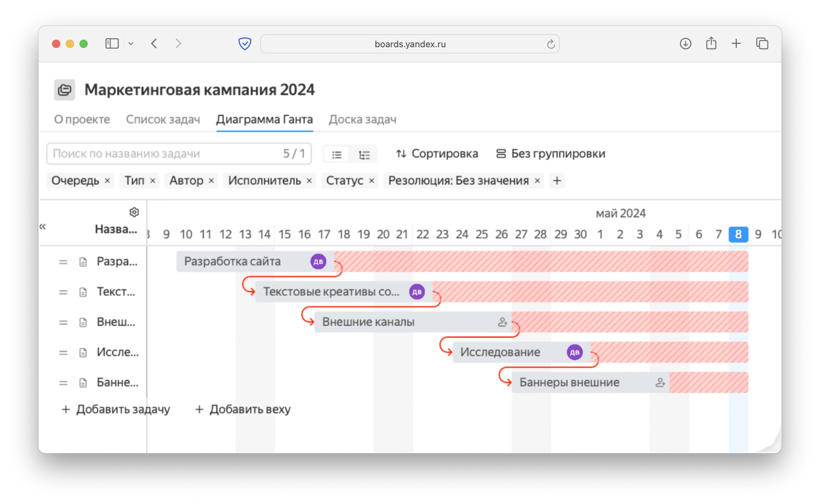820x504 pixels.
Task: Open Без группировки grouping menu
Action: 551,154
